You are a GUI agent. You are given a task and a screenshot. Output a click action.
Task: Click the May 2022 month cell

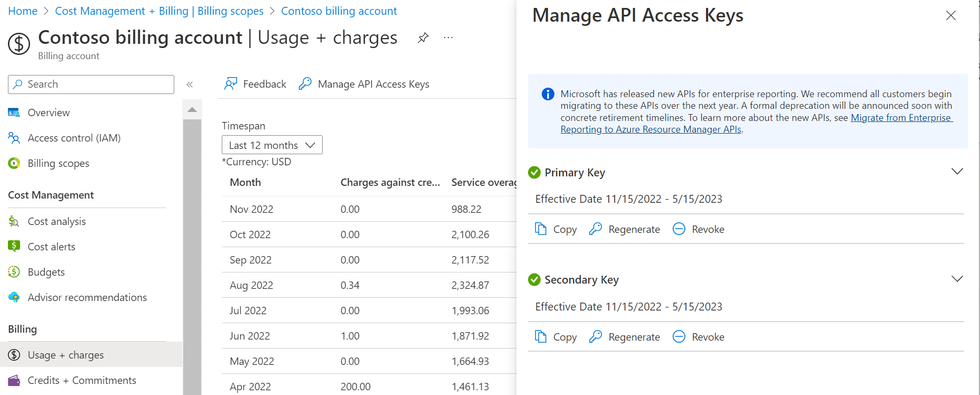(x=252, y=361)
